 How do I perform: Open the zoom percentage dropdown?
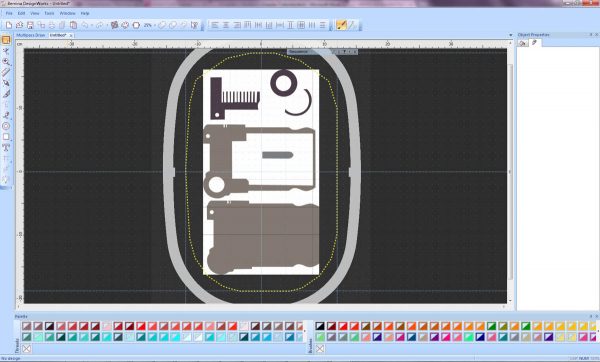pos(154,25)
